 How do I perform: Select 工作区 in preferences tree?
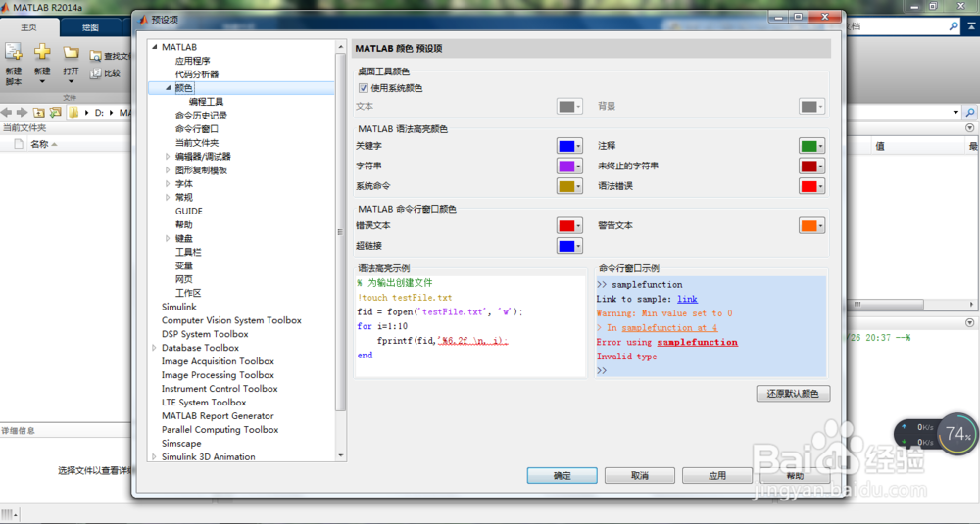coord(188,293)
